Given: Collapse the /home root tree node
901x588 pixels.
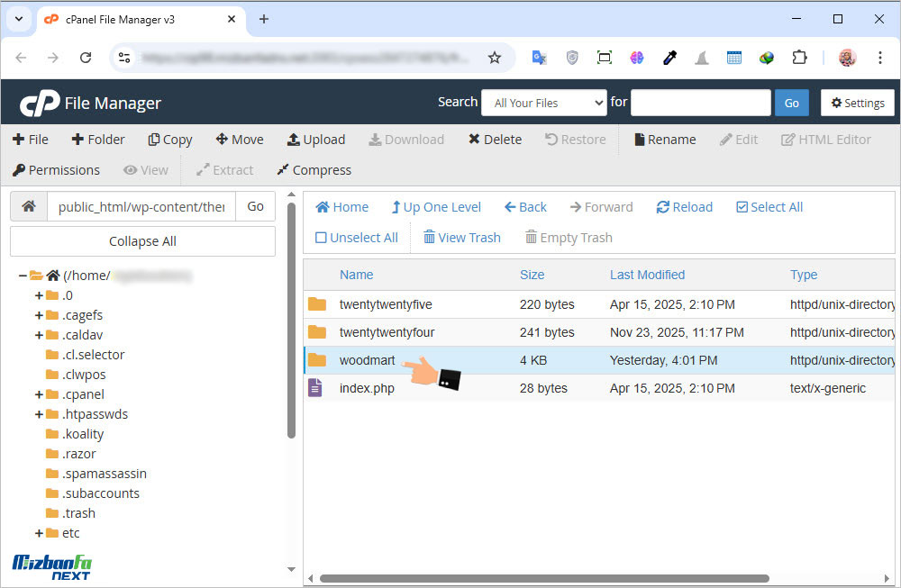Looking at the screenshot, I should pyautogui.click(x=23, y=276).
